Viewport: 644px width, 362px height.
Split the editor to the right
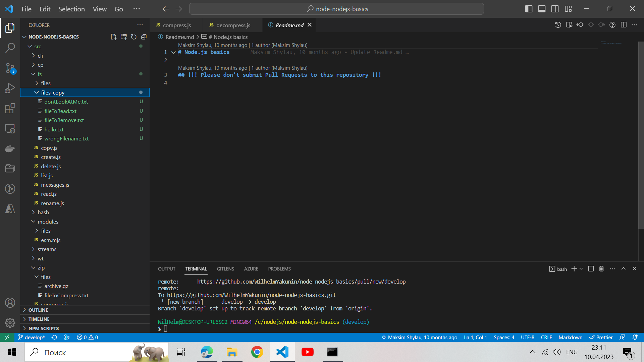pyautogui.click(x=624, y=25)
